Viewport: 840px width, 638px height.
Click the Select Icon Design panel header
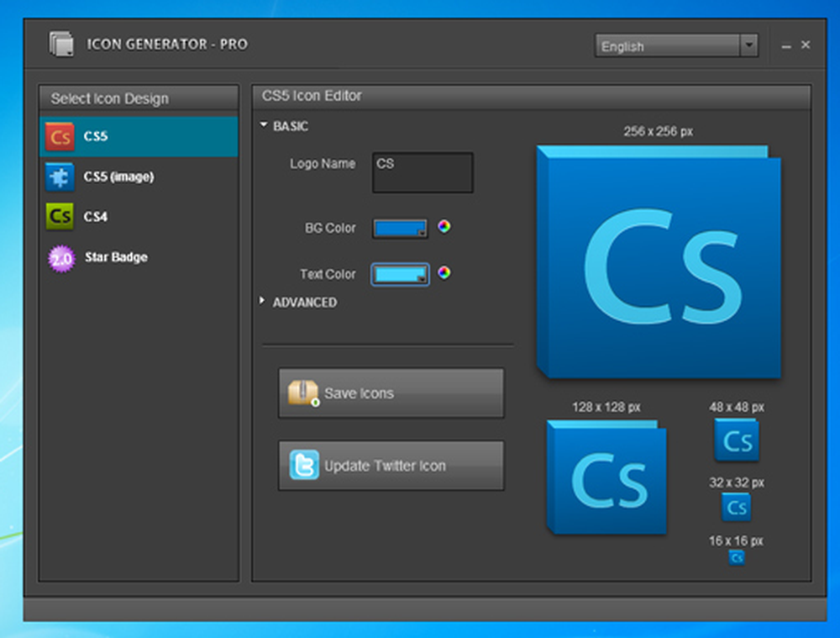[139, 98]
